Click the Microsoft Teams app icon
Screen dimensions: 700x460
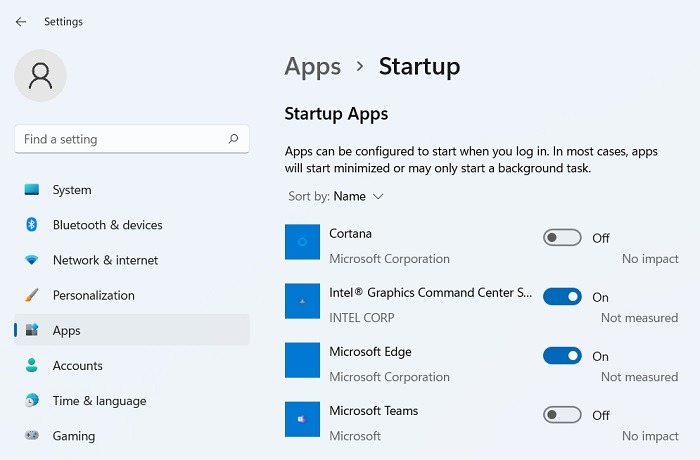[302, 419]
